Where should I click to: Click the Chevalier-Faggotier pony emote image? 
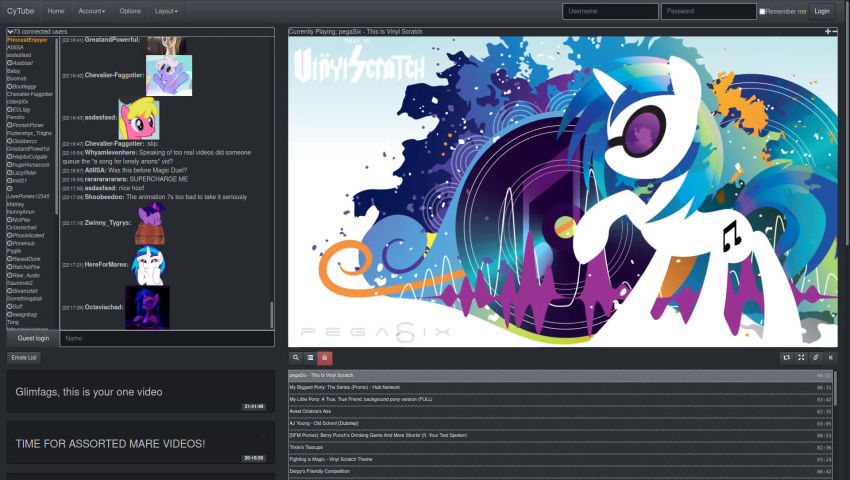coord(169,75)
